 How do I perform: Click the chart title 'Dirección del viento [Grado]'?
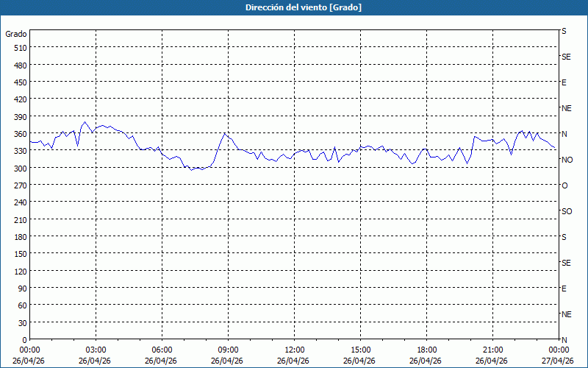[293, 7]
